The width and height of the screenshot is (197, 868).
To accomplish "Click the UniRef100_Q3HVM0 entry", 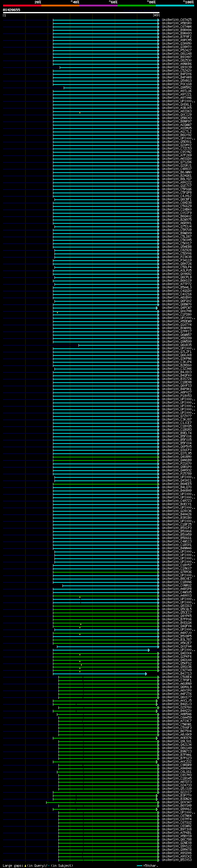I will click(177, 43).
